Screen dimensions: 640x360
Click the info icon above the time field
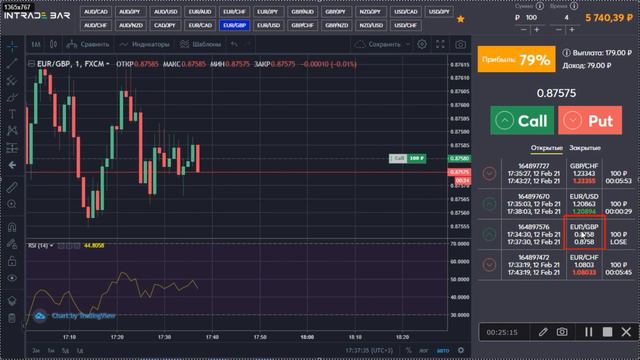tap(574, 6)
